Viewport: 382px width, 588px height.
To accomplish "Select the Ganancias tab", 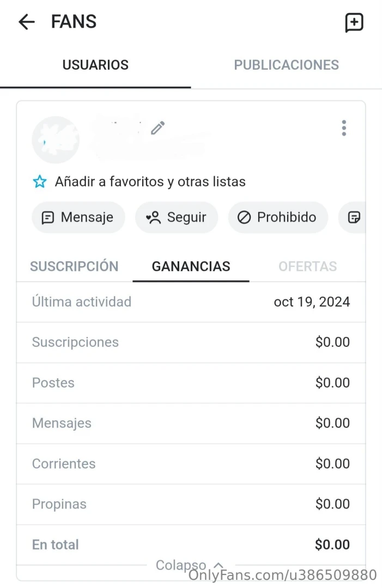I will pos(191,266).
